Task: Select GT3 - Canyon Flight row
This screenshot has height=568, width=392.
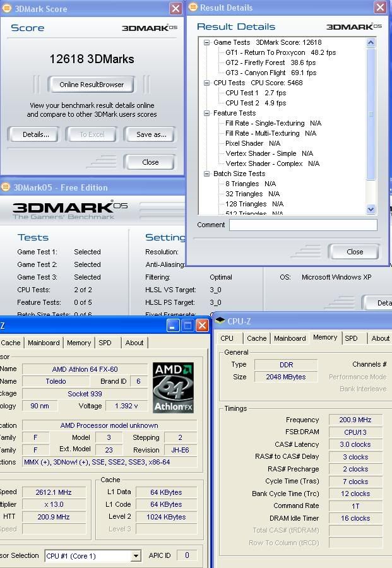Action: [271, 73]
